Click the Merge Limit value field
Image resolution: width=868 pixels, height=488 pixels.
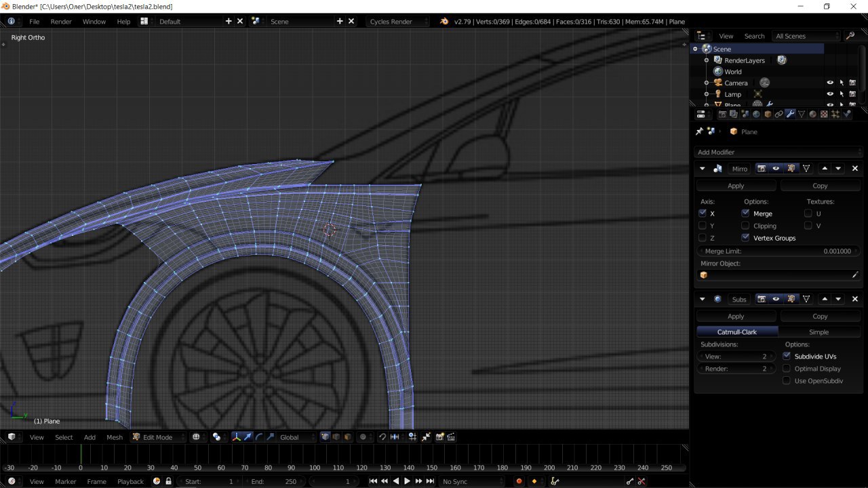pyautogui.click(x=778, y=251)
